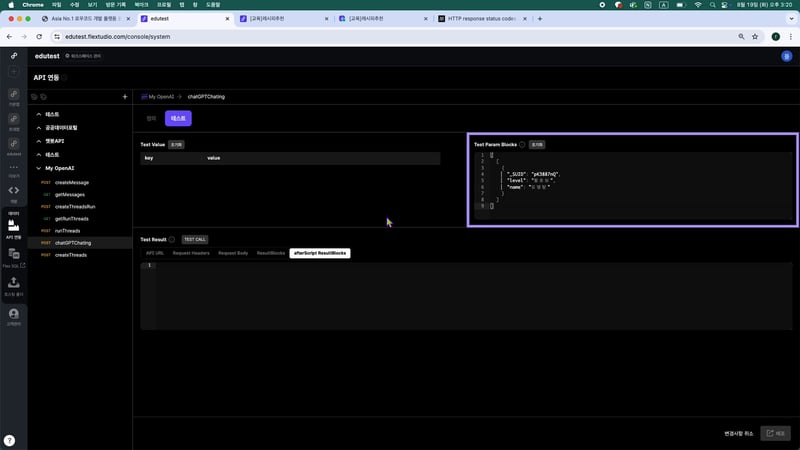This screenshot has width=800, height=450.
Task: Select the afterScript ResultBlocks tab
Action: [x=320, y=253]
